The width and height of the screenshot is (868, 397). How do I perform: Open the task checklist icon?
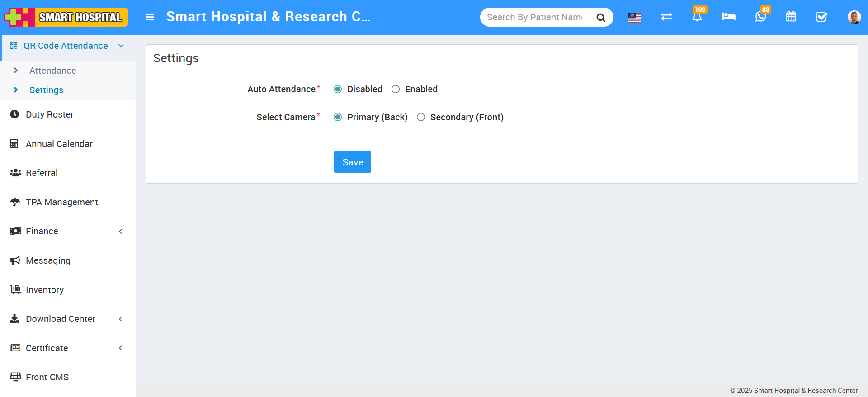[x=821, y=17]
